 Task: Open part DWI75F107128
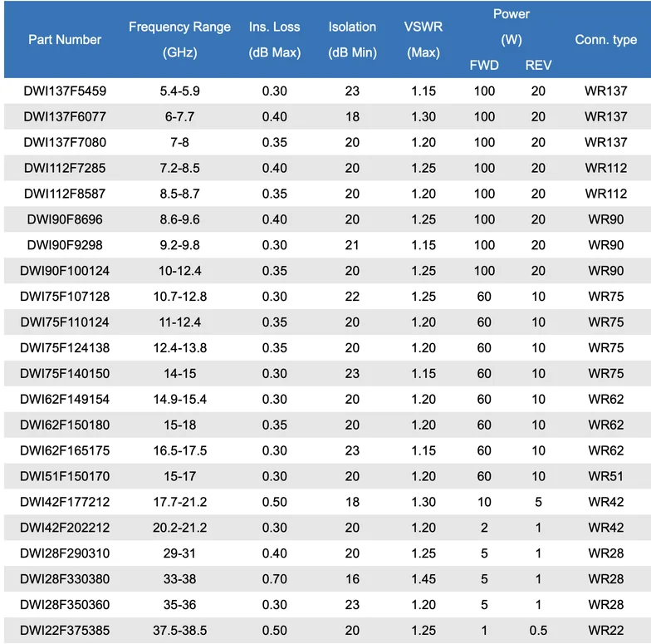pyautogui.click(x=65, y=297)
